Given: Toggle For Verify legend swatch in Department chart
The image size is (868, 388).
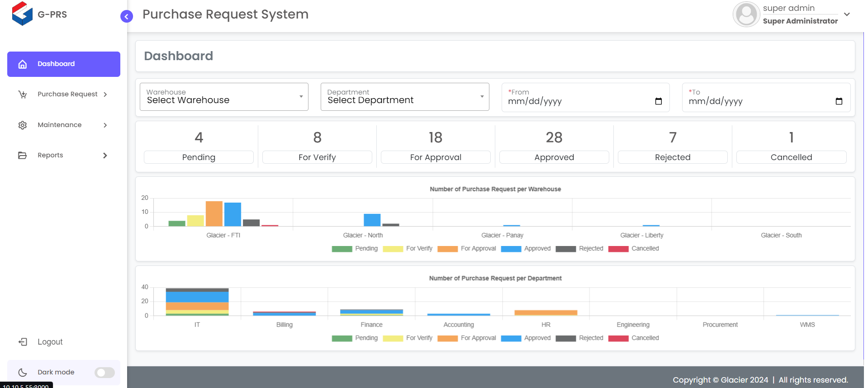Looking at the screenshot, I should tap(393, 338).
